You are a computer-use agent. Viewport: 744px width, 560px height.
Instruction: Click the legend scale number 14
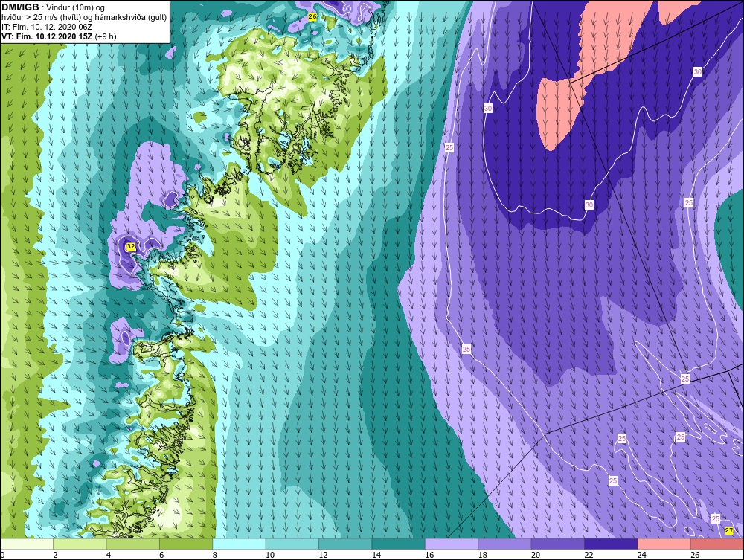point(376,555)
